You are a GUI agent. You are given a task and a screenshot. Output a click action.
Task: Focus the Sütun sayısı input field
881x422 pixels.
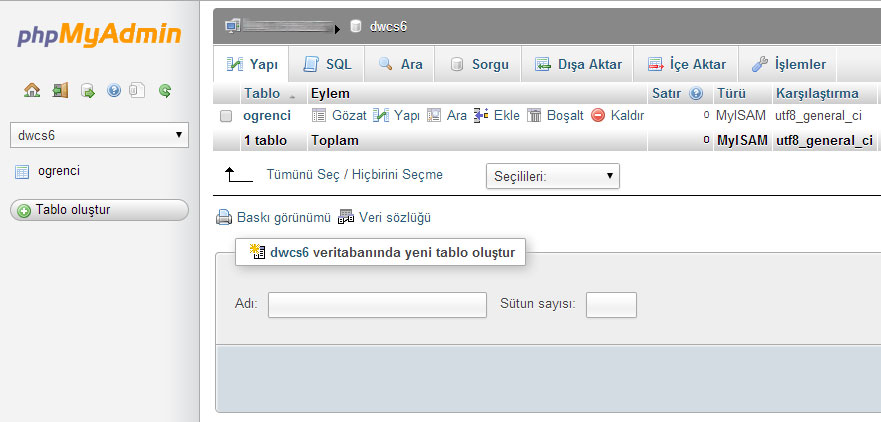(x=611, y=305)
